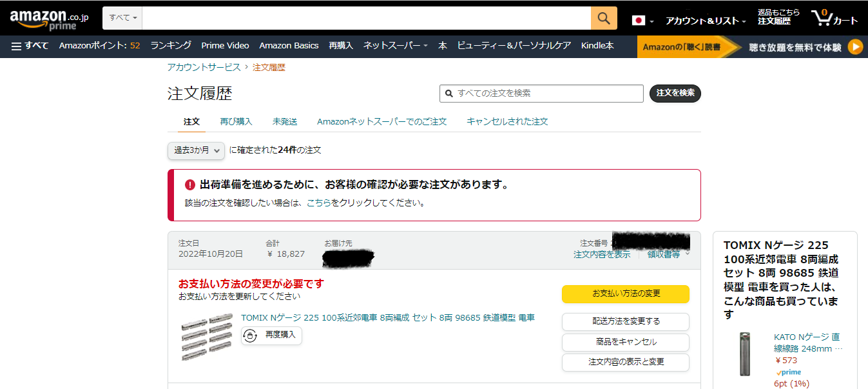Expand the ネットスーパー nav dropdown
The width and height of the screenshot is (868, 389).
coord(396,46)
